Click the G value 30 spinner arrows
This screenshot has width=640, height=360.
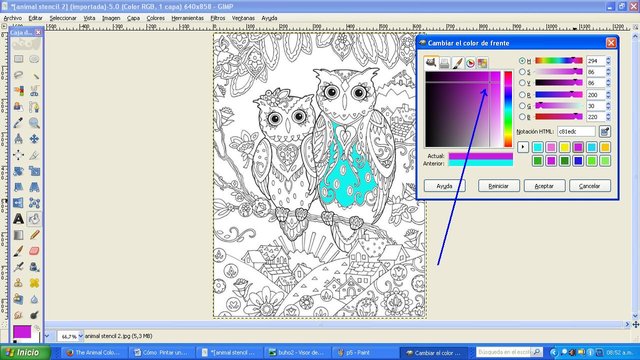608,106
